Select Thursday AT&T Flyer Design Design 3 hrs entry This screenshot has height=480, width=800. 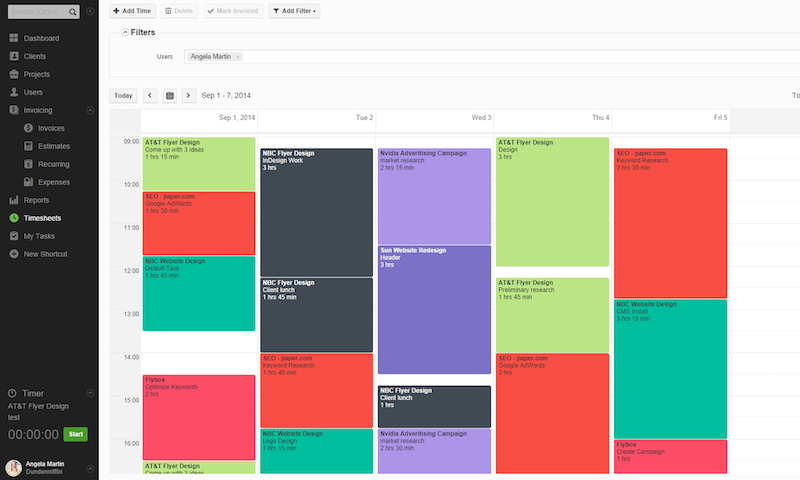(x=552, y=201)
